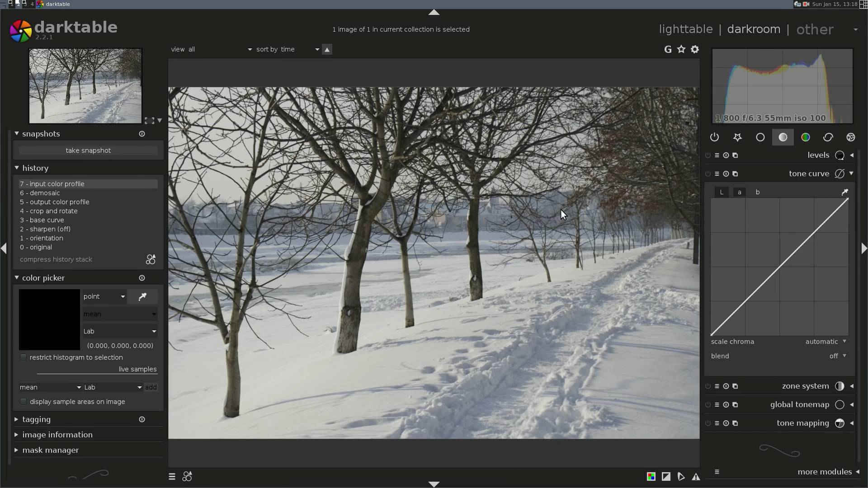Screen dimensions: 868x488
Task: Click the softproofing icon in bottom bar
Action: point(681,477)
